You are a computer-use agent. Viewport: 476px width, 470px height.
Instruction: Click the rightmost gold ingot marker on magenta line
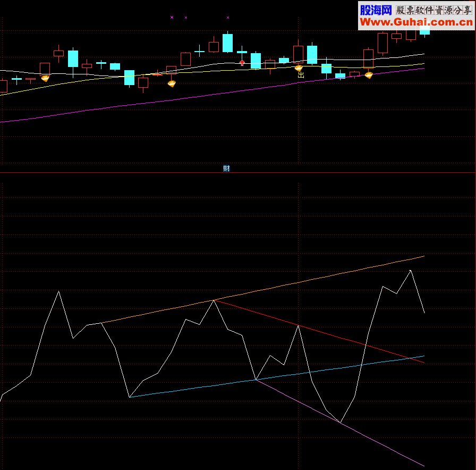(369, 75)
